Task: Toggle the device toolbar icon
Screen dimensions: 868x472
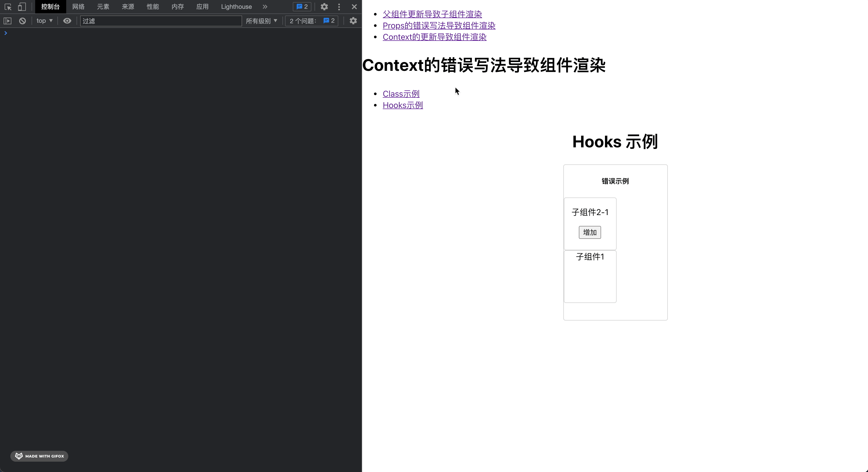Action: point(22,7)
